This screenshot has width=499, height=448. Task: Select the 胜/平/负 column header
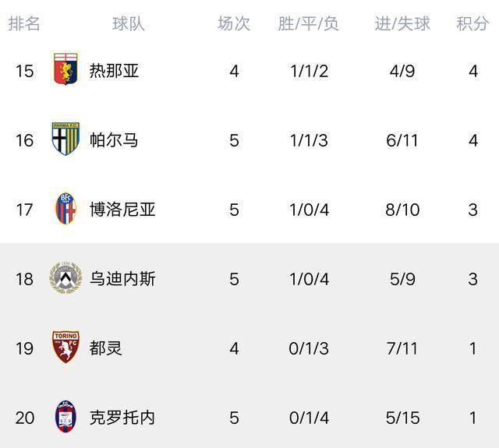click(x=309, y=23)
